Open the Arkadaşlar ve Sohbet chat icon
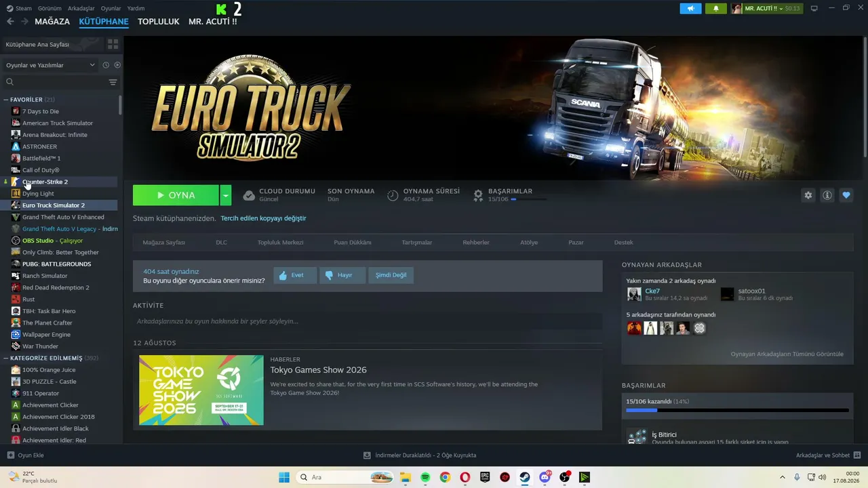868x488 pixels. click(x=856, y=455)
